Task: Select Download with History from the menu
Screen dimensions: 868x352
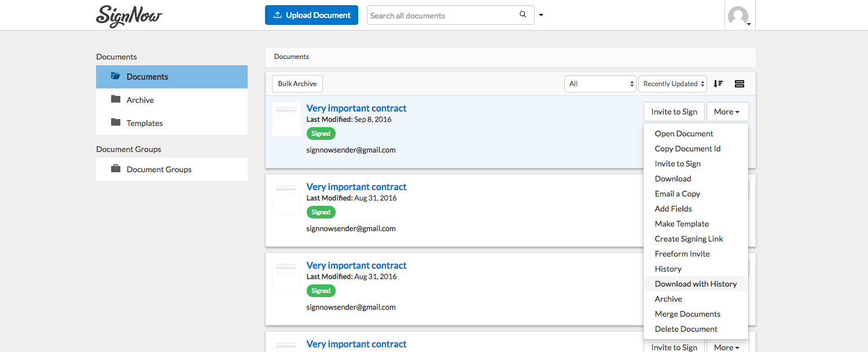Action: pos(696,283)
